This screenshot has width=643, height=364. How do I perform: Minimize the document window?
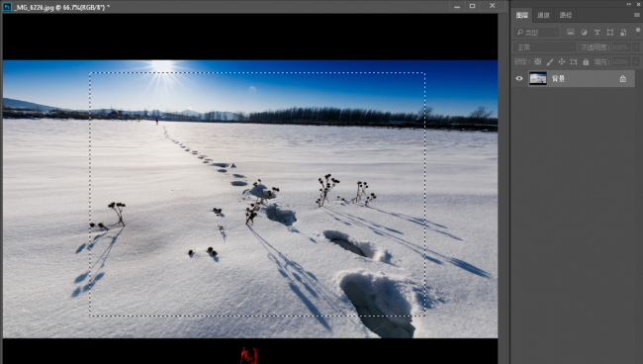(457, 6)
